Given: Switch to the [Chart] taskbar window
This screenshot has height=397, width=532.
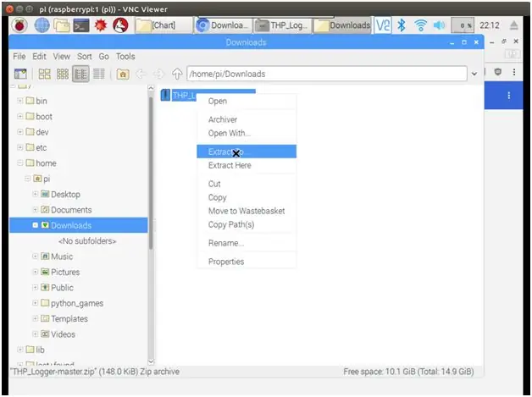Looking at the screenshot, I should point(163,25).
